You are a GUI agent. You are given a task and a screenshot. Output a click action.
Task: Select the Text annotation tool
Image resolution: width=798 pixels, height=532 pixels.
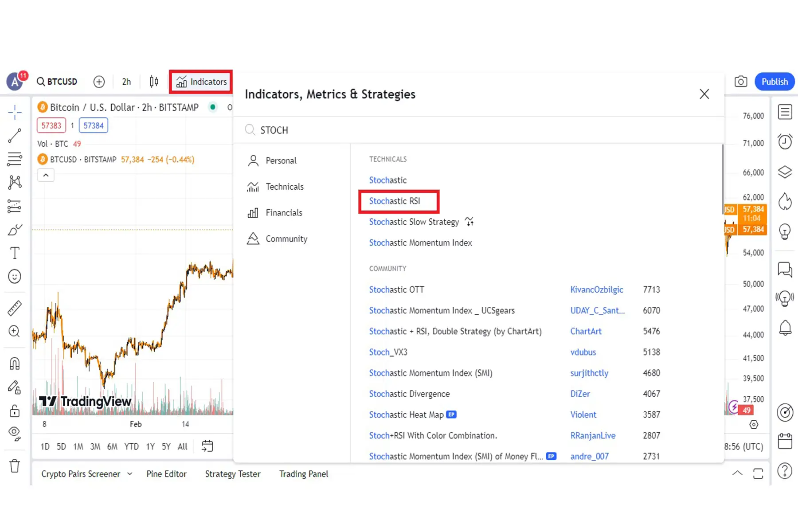15,253
